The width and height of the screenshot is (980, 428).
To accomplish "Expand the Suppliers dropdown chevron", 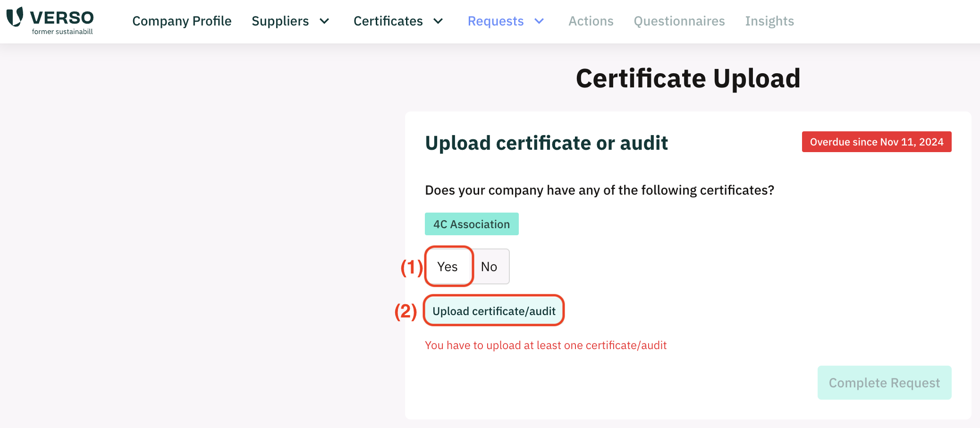I will pyautogui.click(x=324, y=21).
